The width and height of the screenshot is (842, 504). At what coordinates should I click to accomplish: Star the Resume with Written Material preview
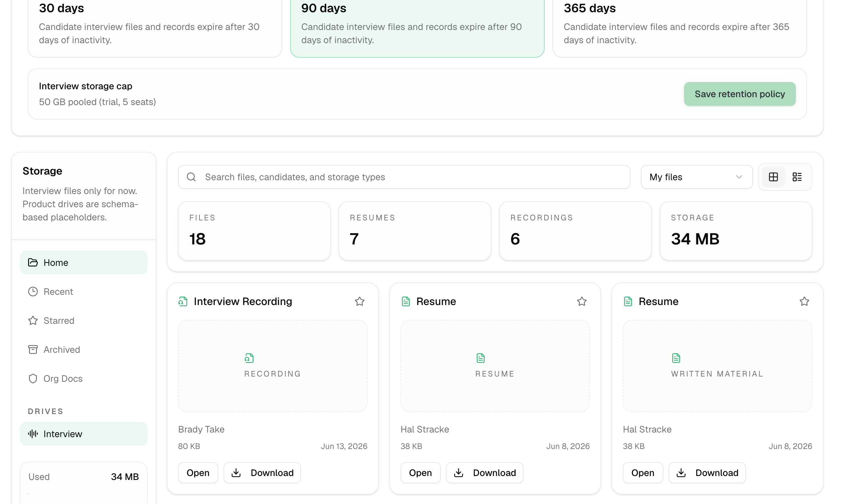pos(804,301)
